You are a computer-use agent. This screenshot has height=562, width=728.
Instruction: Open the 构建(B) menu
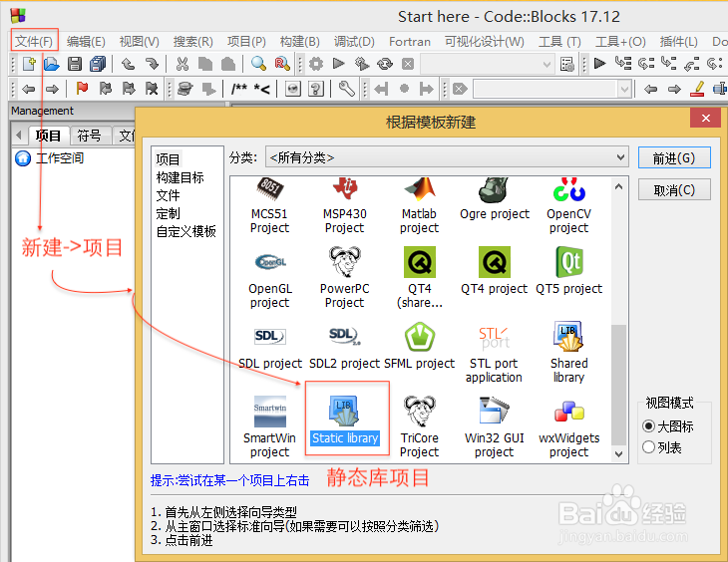299,41
